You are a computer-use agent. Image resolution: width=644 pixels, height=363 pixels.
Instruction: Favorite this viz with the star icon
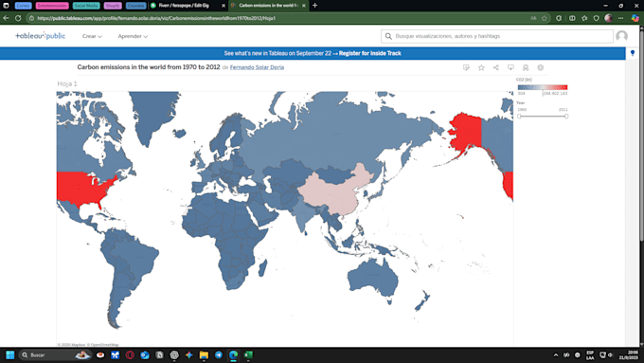click(481, 67)
